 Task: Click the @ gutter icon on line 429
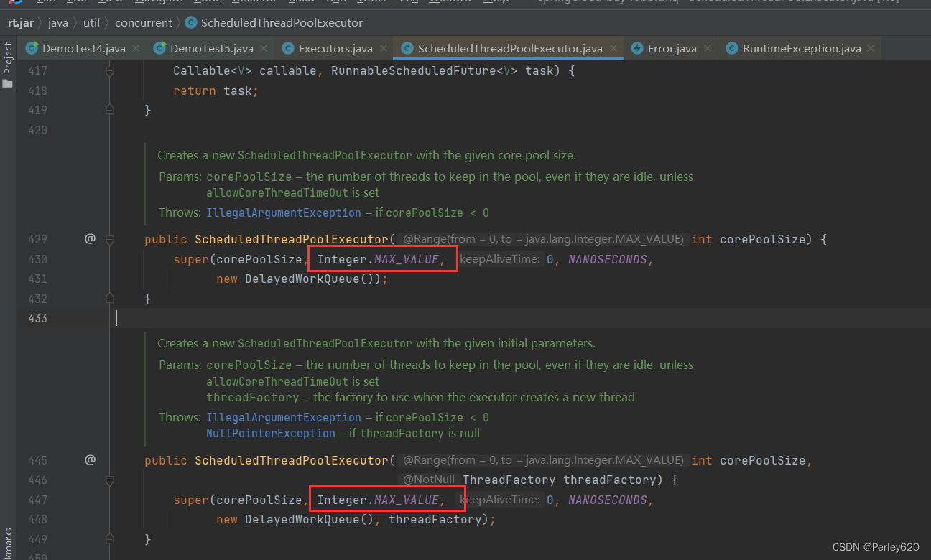(90, 239)
